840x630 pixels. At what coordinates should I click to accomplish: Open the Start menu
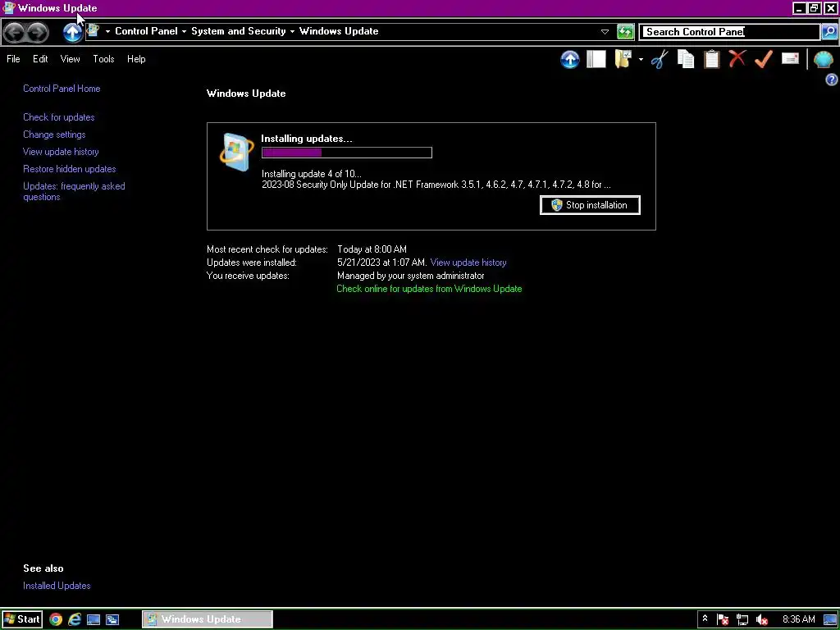coord(21,619)
